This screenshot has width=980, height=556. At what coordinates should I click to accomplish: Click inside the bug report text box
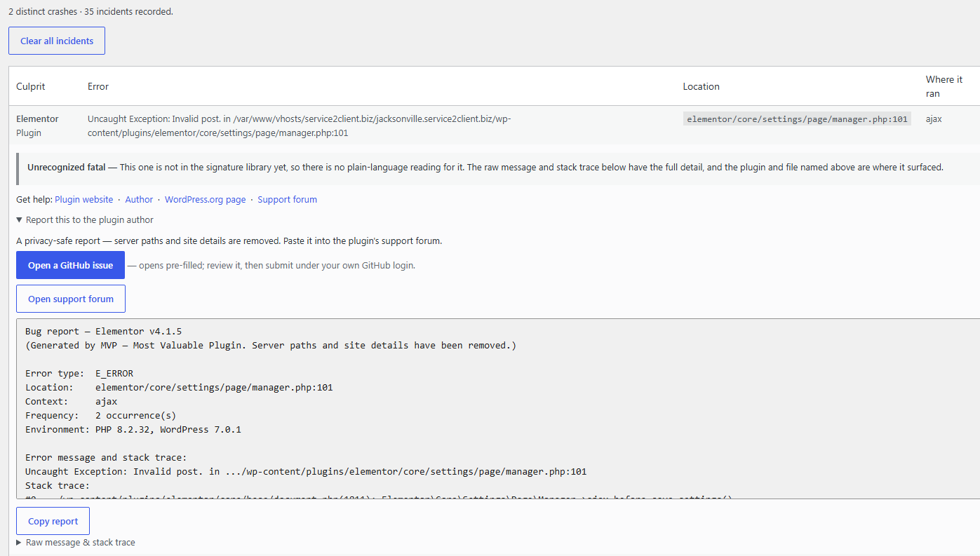[x=498, y=408]
